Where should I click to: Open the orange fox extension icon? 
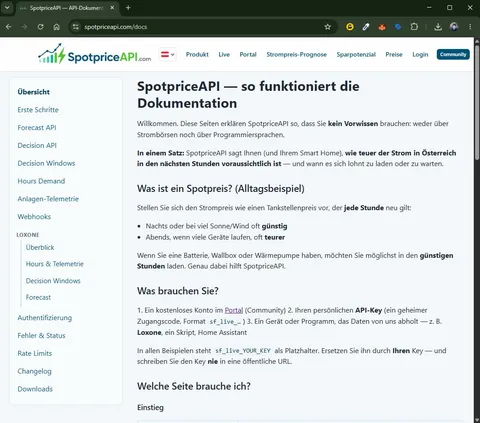382,27
